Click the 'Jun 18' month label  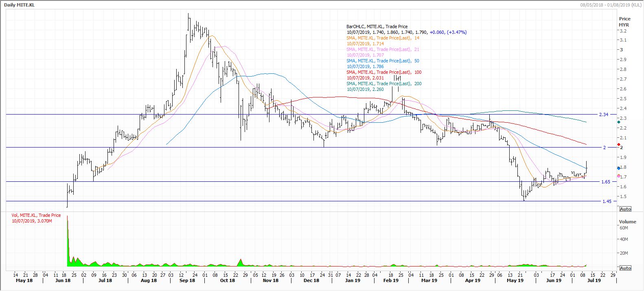pyautogui.click(x=63, y=280)
